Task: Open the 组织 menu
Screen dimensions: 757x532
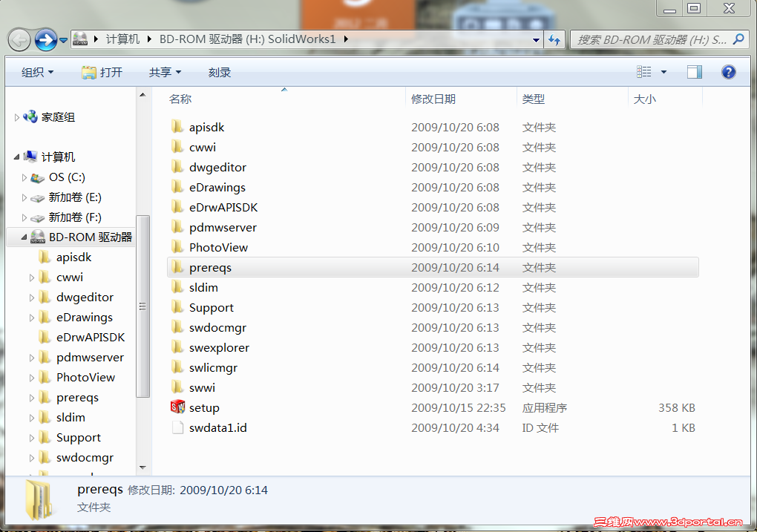Action: [38, 73]
